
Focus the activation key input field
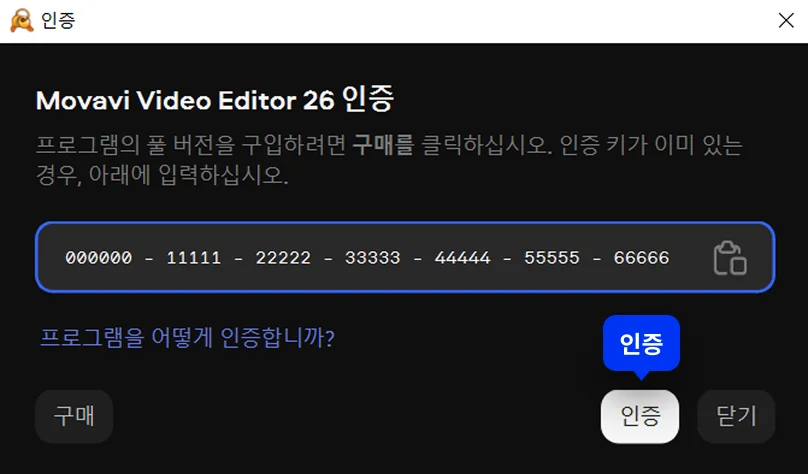point(405,257)
